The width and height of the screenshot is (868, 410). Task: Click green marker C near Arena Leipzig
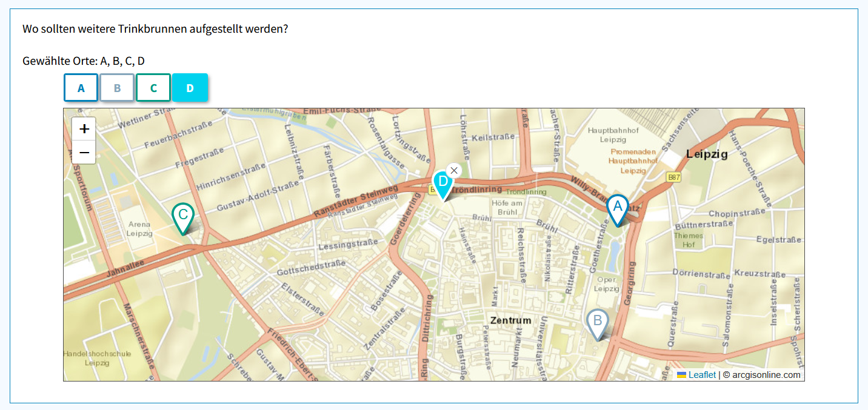pos(182,216)
